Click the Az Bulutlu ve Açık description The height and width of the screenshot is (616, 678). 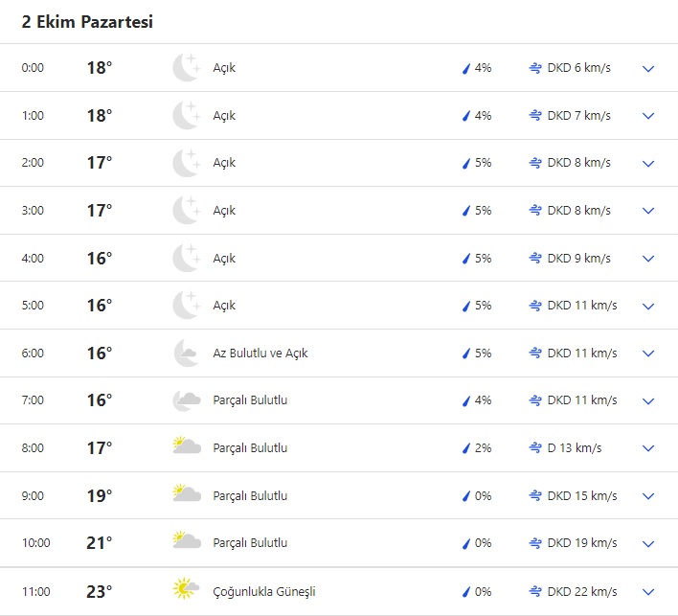tap(260, 354)
